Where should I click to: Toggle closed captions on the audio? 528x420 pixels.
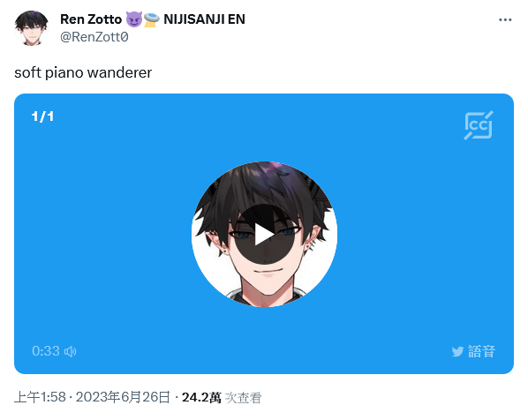coord(479,125)
